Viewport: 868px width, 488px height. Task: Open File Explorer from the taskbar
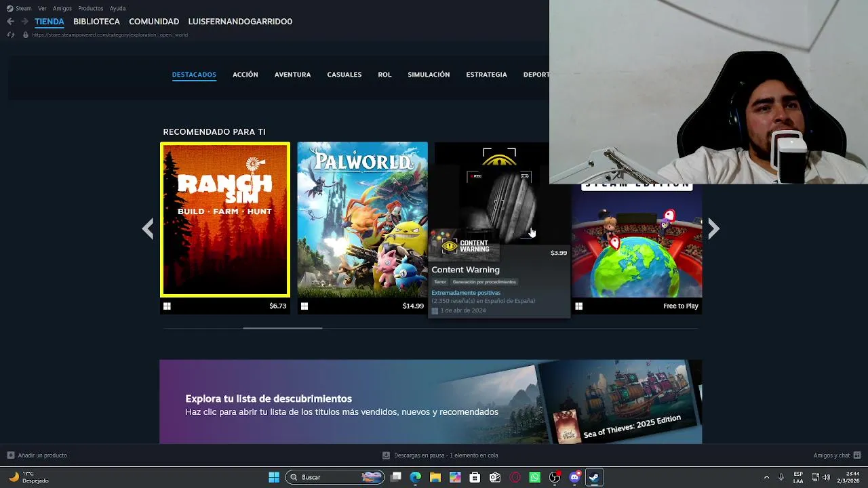coord(435,477)
